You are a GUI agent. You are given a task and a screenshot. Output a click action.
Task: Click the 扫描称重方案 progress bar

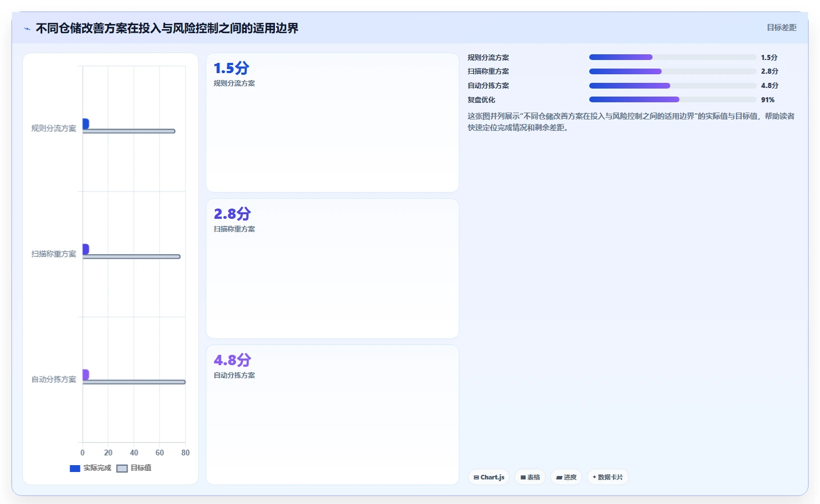pyautogui.click(x=673, y=71)
